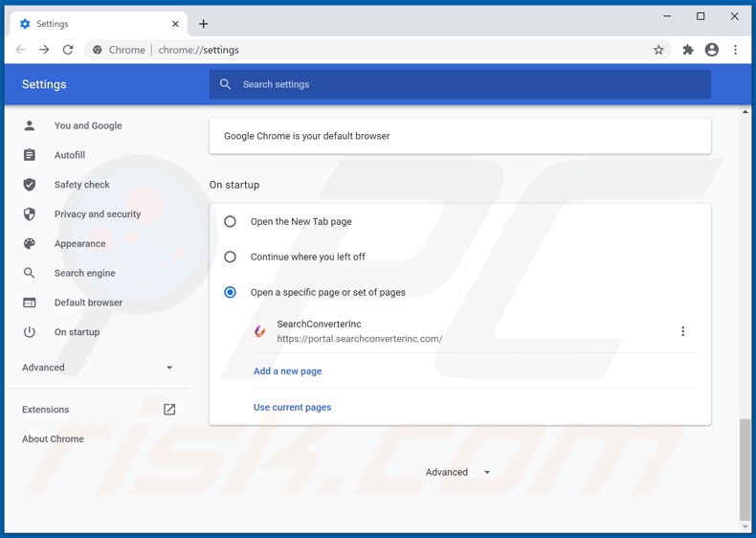
Task: Select Continue where you left off
Action: coord(230,257)
